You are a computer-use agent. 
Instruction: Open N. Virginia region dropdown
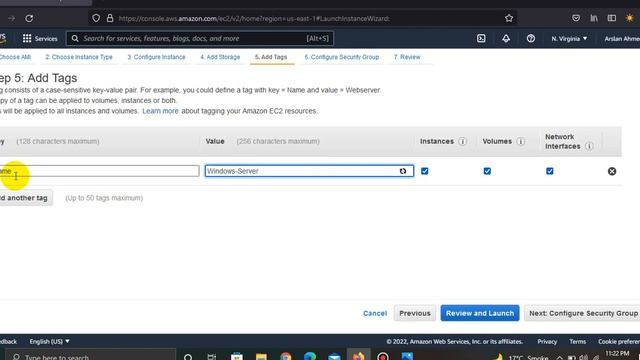[569, 38]
